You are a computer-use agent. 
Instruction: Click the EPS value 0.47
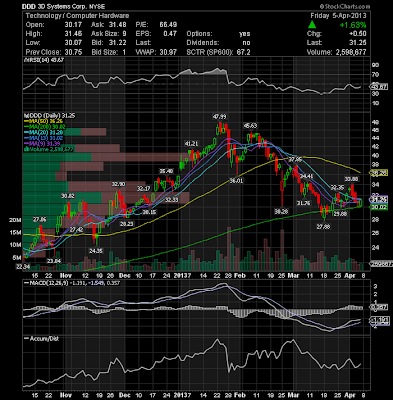point(170,34)
